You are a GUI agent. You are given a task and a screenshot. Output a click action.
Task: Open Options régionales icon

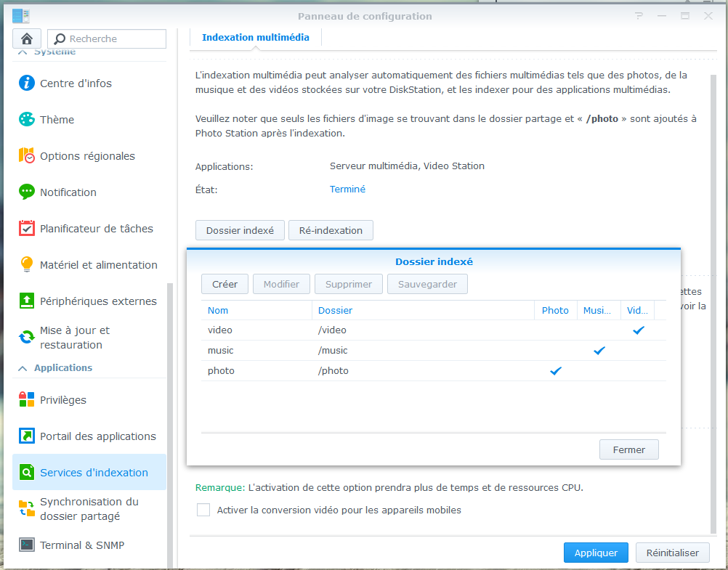coord(26,155)
